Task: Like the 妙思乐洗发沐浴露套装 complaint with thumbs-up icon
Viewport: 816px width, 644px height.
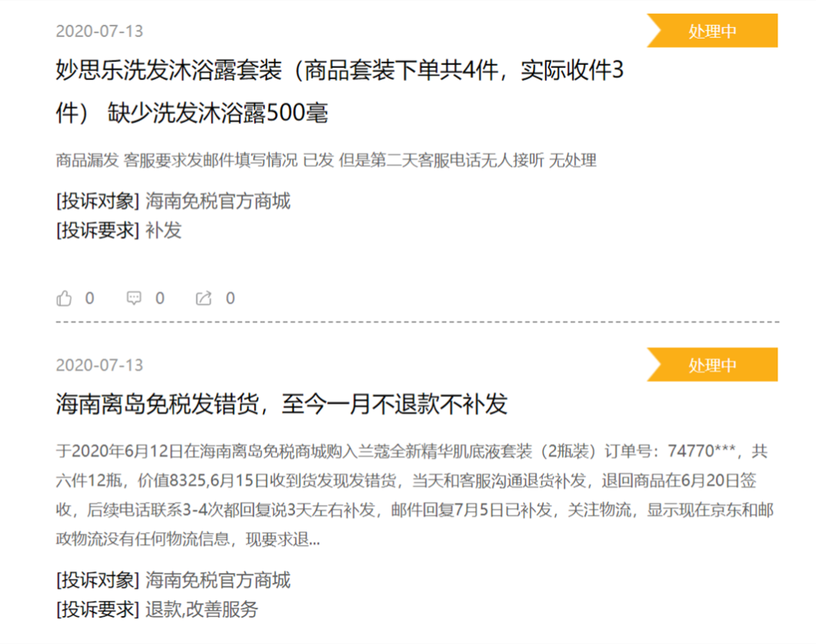Action: (x=64, y=298)
